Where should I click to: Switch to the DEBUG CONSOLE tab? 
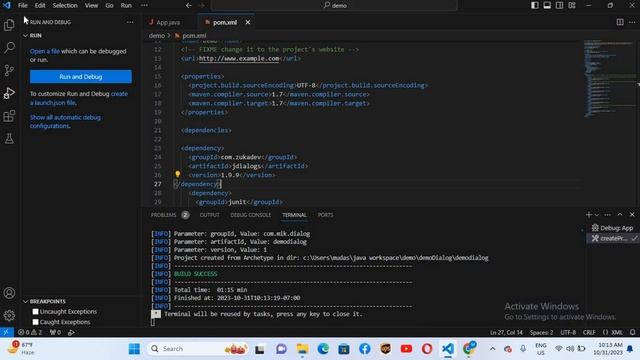tap(251, 215)
